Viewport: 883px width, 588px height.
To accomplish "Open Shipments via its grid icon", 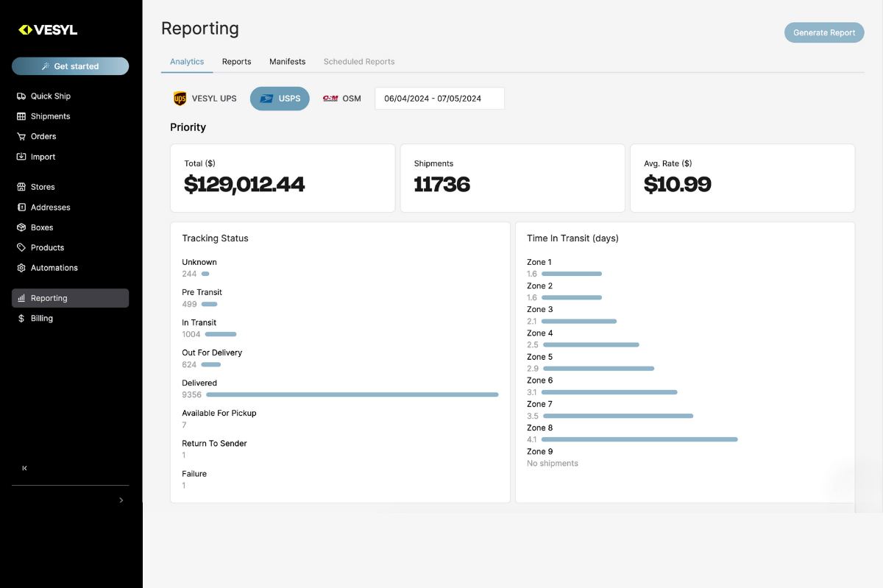I will [21, 116].
